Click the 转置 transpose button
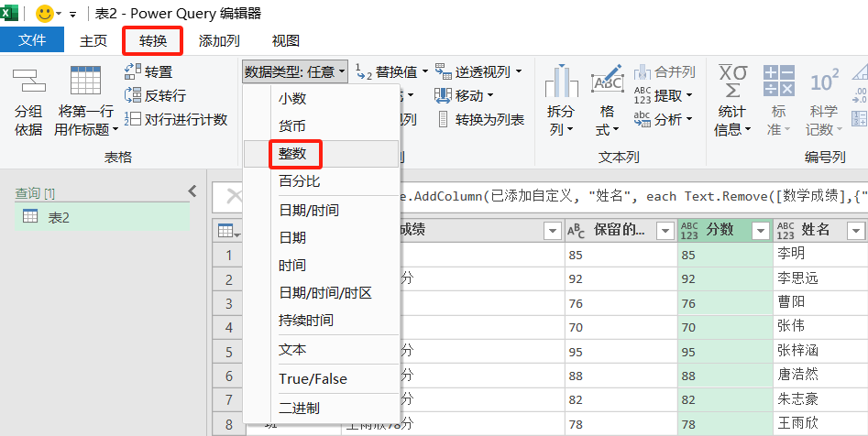868x436 pixels. pos(148,72)
